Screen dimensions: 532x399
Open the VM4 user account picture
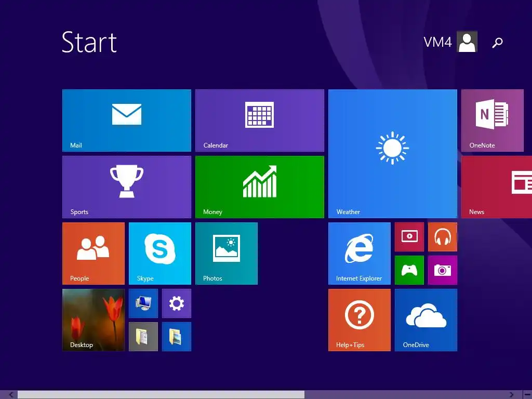(x=467, y=42)
